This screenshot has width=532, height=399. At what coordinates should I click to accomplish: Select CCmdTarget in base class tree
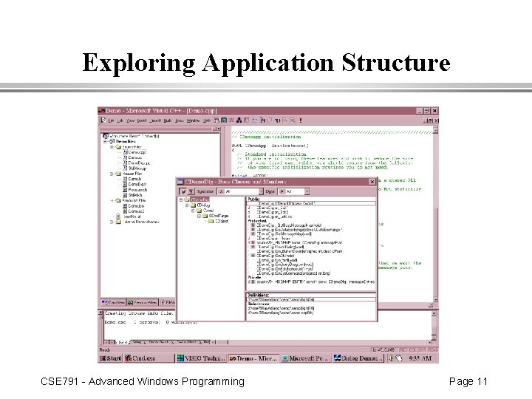tap(216, 216)
